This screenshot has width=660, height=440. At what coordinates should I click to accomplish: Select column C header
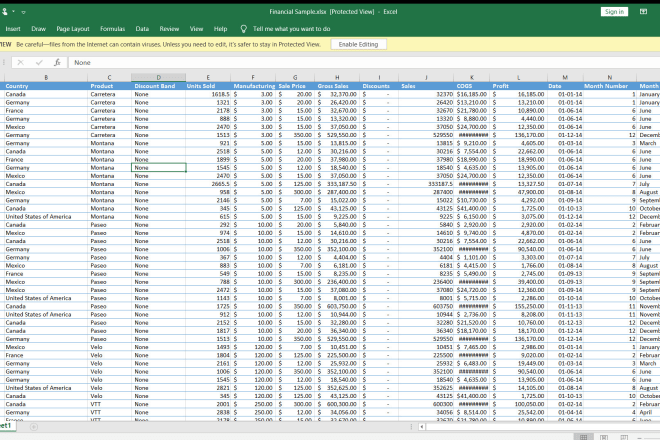[109, 77]
